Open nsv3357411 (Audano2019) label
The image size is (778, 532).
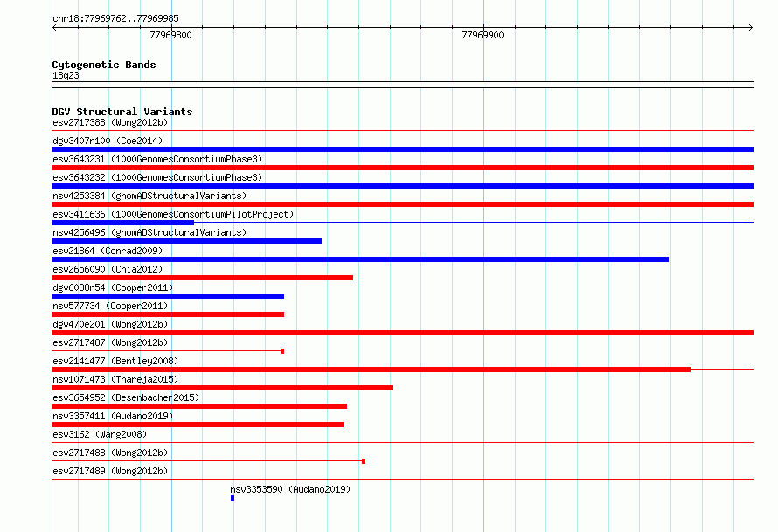(113, 416)
